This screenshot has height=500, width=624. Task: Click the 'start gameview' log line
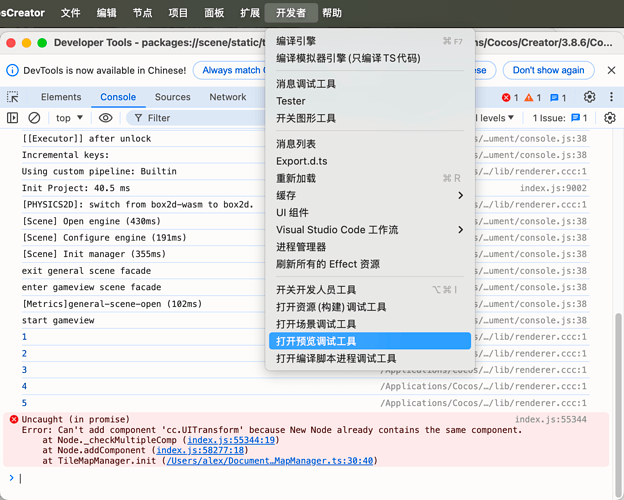point(58,320)
